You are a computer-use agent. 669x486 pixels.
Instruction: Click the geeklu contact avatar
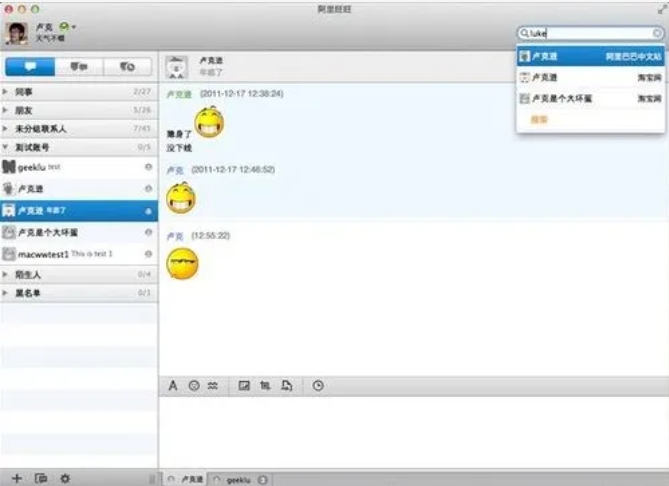[x=9, y=167]
